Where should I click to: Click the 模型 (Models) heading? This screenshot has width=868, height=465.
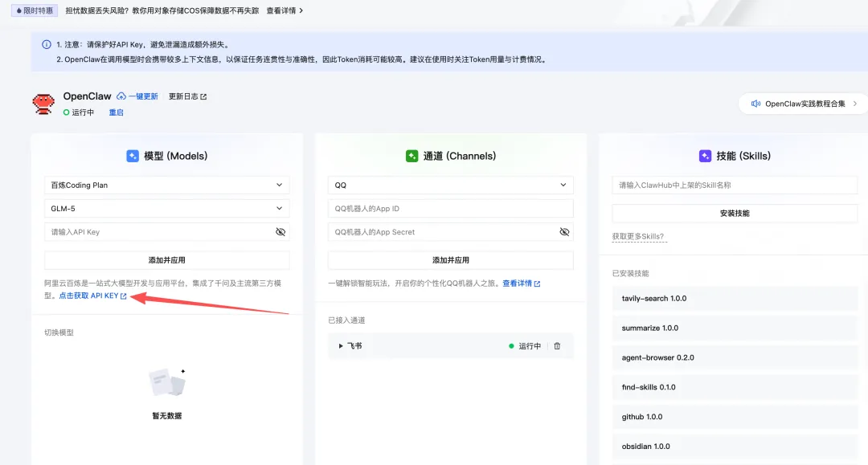[175, 156]
